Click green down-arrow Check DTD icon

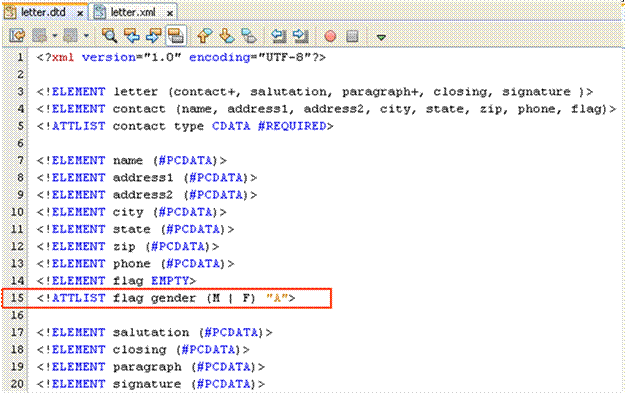coord(381,37)
